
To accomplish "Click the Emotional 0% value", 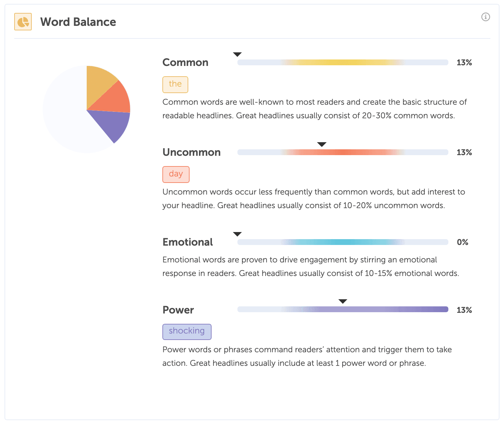I will click(462, 242).
